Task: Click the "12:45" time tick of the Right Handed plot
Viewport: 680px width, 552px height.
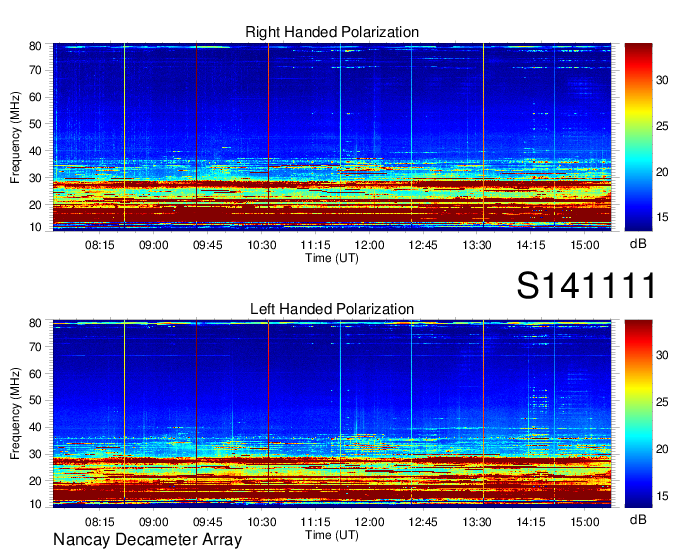Action: (423, 245)
